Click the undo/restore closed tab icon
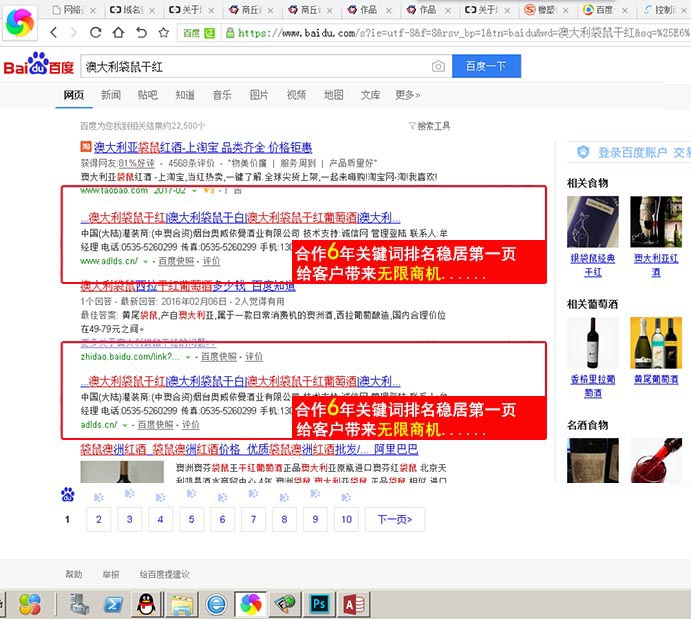Viewport: 691px width, 619px height. click(141, 32)
